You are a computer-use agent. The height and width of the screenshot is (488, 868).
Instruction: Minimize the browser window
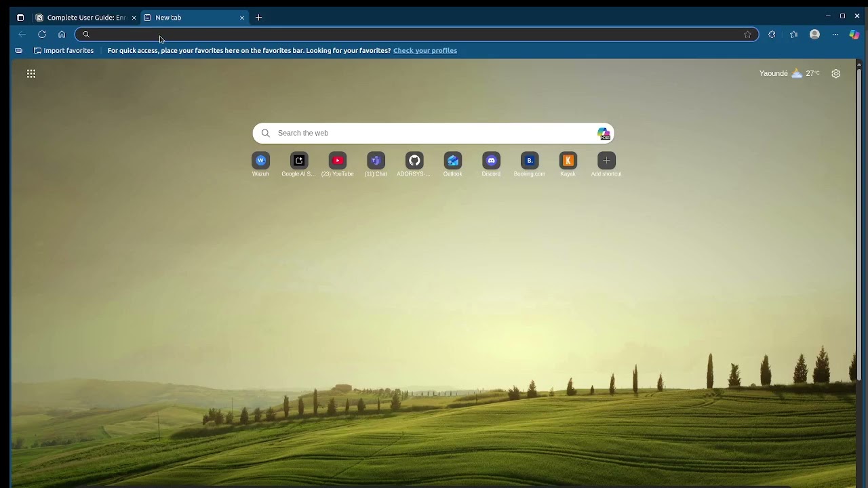(x=828, y=16)
